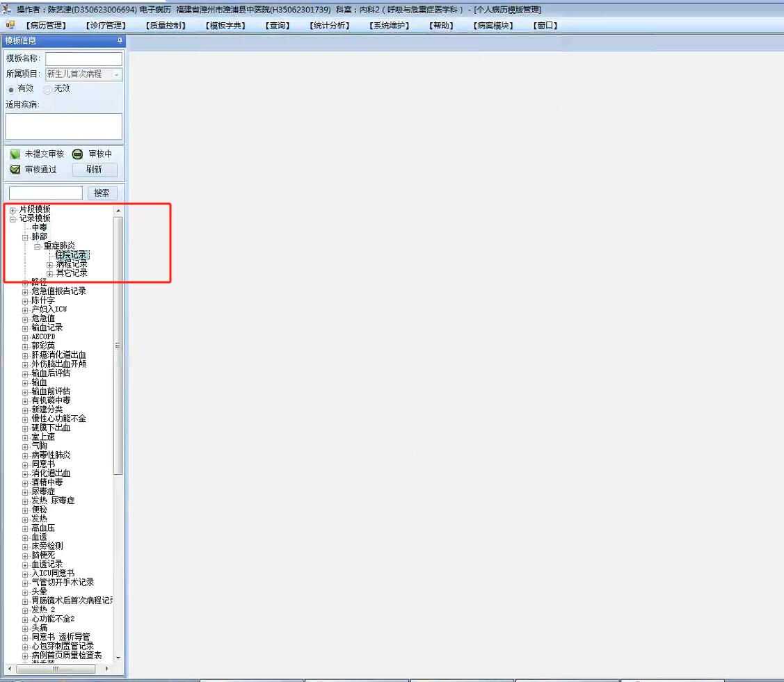Screen dimensions: 784x682
Task: Expand the AECOPD tree node
Action: (x=25, y=337)
